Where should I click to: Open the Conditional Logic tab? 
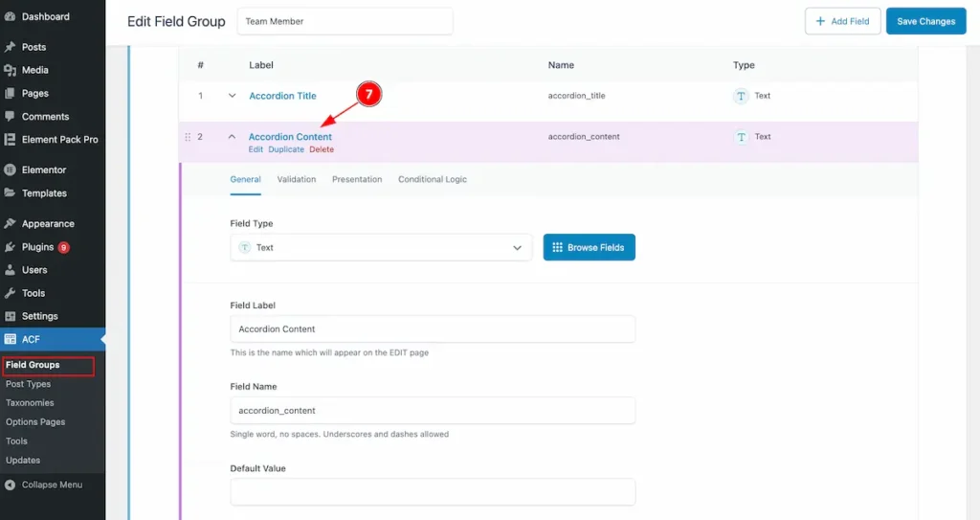(x=433, y=179)
